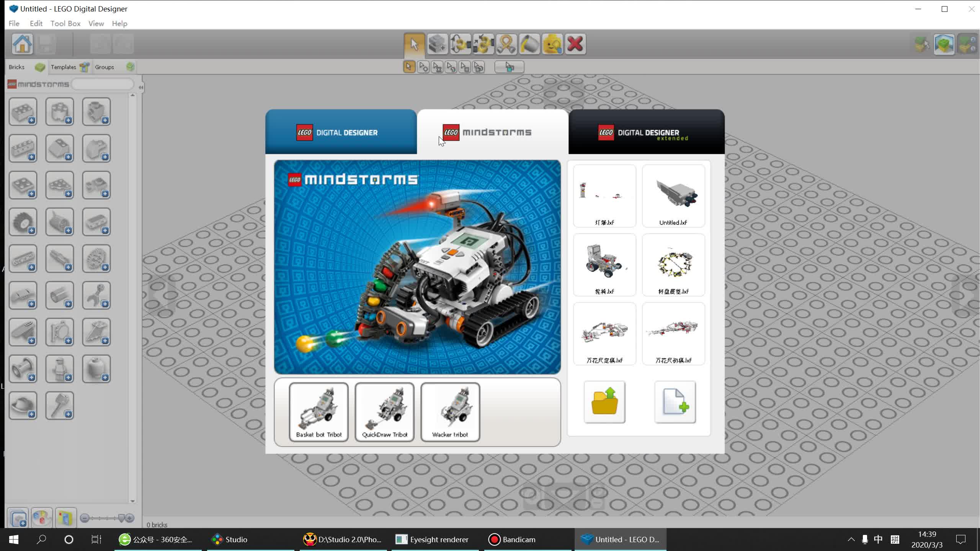Viewport: 980px width, 551px height.
Task: Open recent file Untitled.lxf
Action: (x=673, y=196)
